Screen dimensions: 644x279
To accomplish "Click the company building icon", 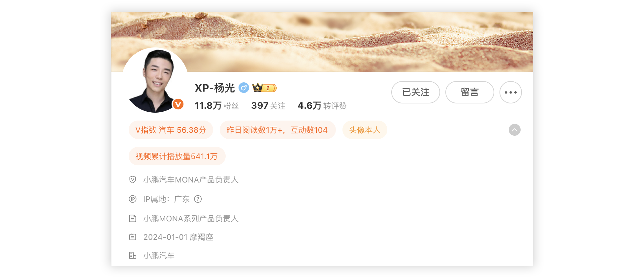I will click(x=133, y=255).
